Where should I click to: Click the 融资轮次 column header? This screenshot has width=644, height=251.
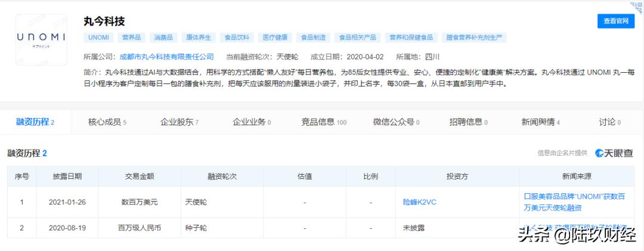pyautogui.click(x=222, y=176)
